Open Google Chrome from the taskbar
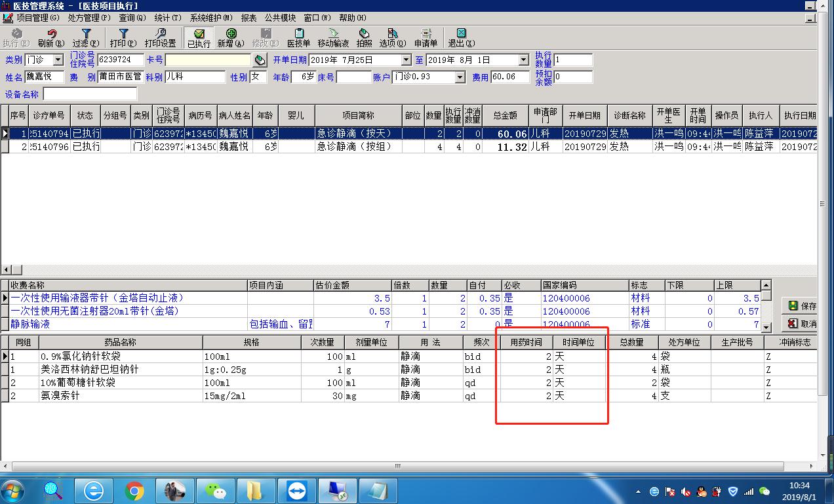The width and height of the screenshot is (834, 504). pyautogui.click(x=134, y=490)
